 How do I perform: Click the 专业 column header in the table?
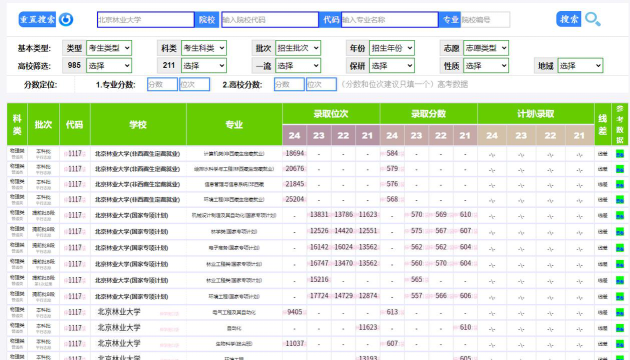(234, 125)
